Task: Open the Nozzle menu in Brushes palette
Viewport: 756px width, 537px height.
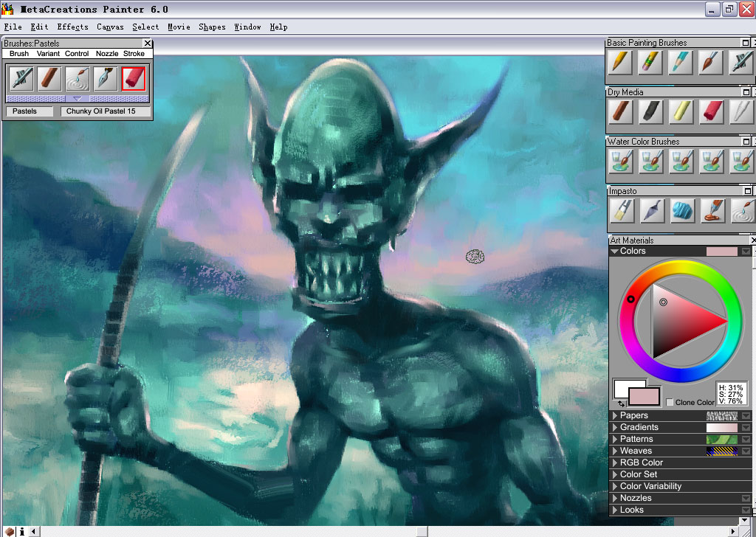Action: click(x=107, y=53)
